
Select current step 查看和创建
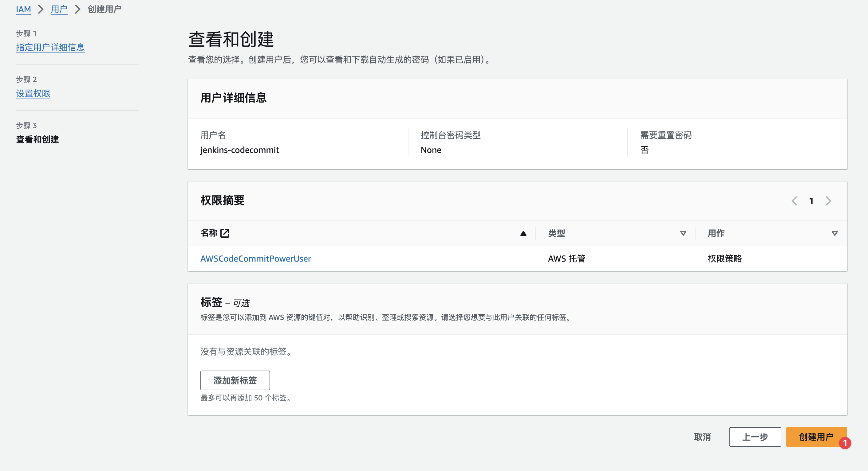tap(37, 139)
